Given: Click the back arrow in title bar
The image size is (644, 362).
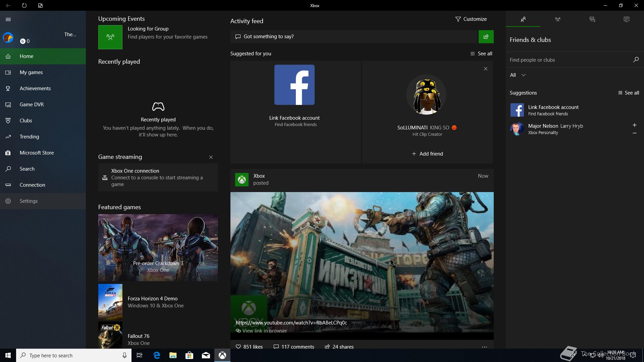Looking at the screenshot, I should pos(8,6).
